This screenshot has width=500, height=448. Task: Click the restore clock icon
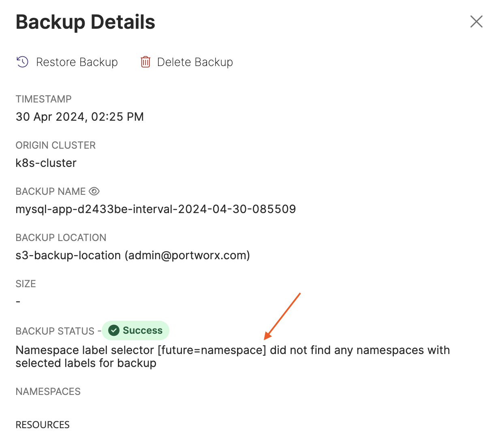(x=22, y=62)
